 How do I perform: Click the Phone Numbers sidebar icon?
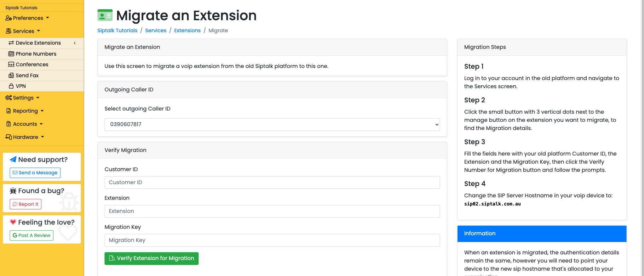click(x=11, y=54)
